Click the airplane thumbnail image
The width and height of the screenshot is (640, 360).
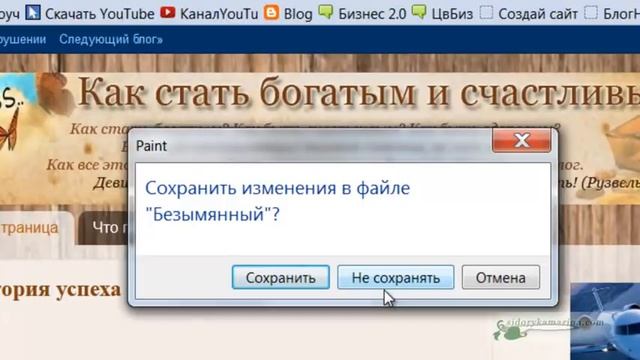coord(605,321)
